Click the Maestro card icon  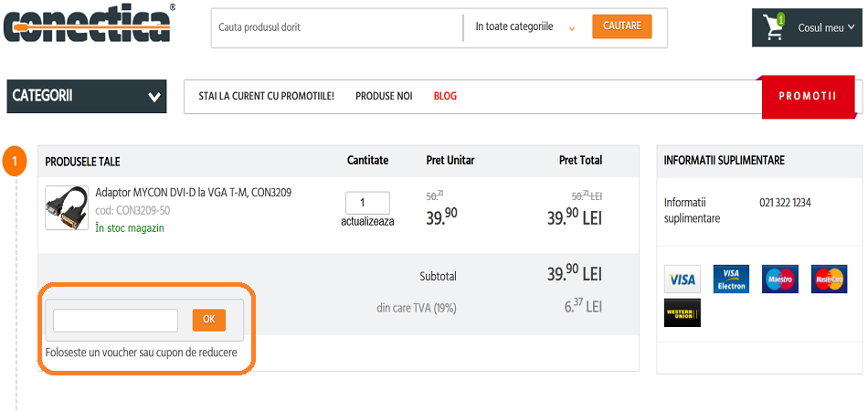point(779,279)
